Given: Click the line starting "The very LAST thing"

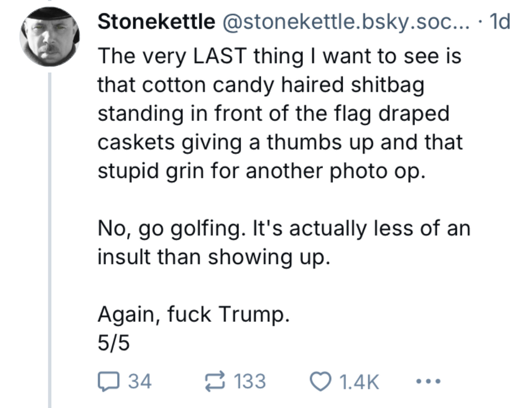Looking at the screenshot, I should point(279,56).
